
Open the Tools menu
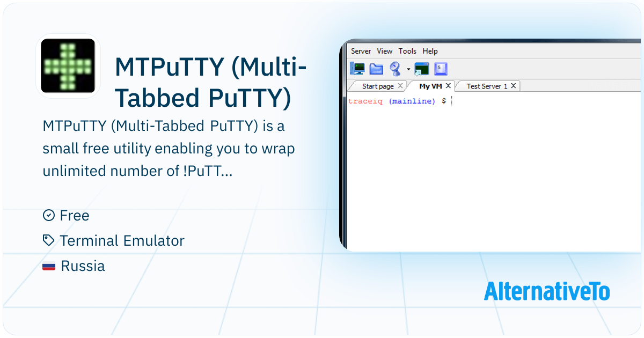[407, 51]
